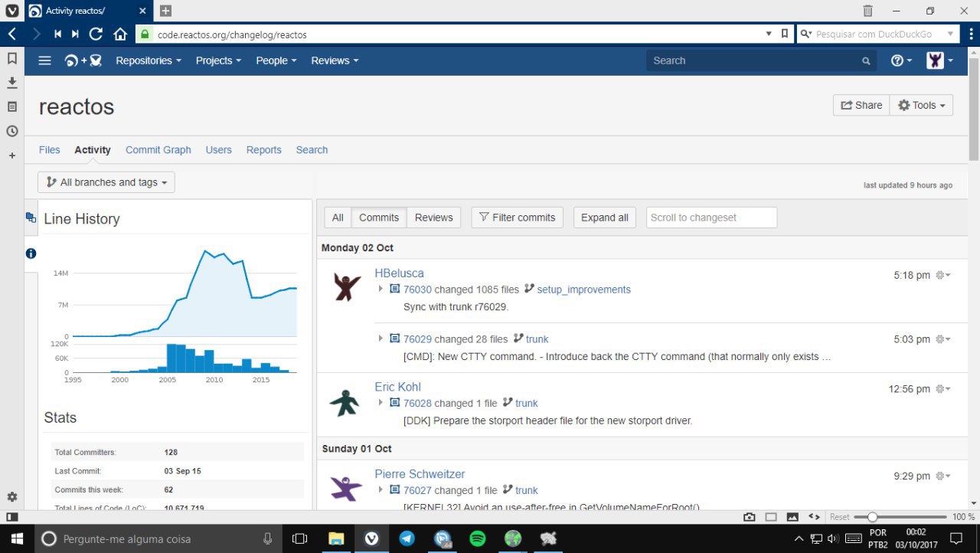The width and height of the screenshot is (980, 553).
Task: Click the page zoom slider handle
Action: coord(872,517)
